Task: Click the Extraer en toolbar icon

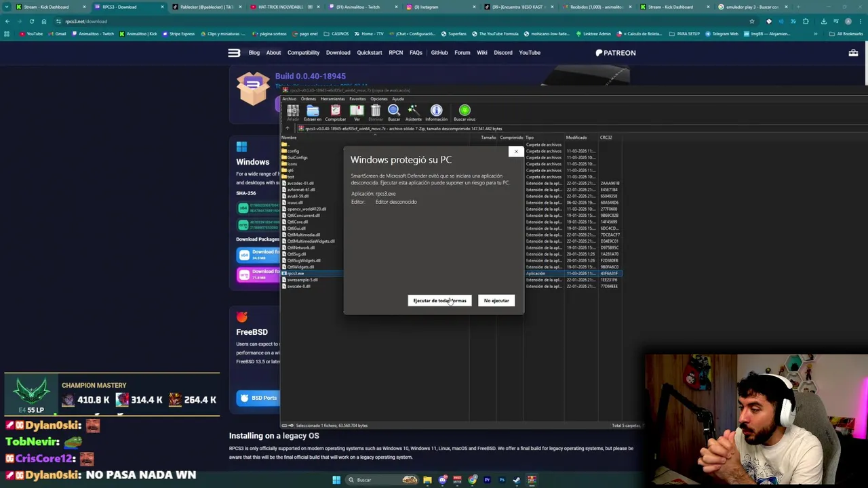Action: coord(313,111)
